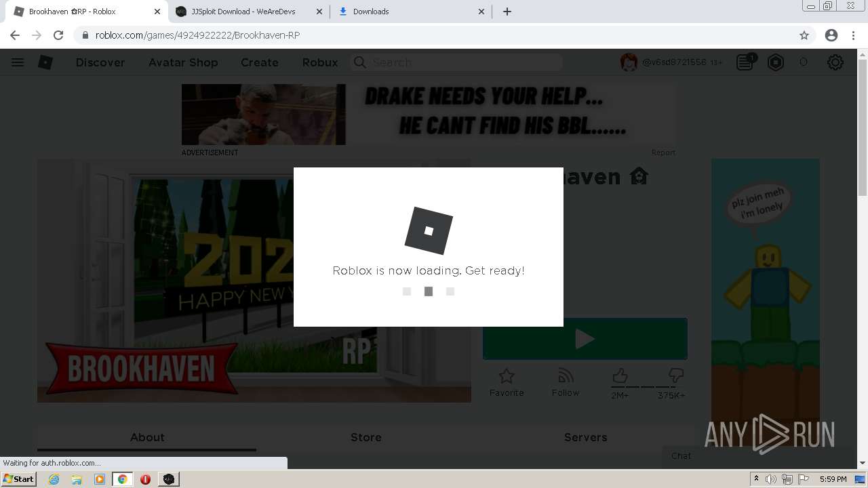Report the advertisement banner
The width and height of the screenshot is (868, 488).
(x=663, y=152)
